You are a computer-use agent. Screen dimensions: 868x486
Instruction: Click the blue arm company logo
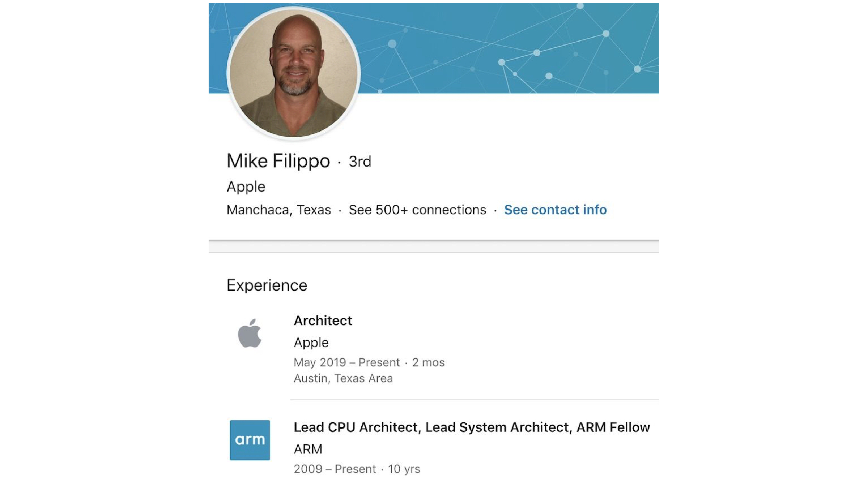point(250,440)
